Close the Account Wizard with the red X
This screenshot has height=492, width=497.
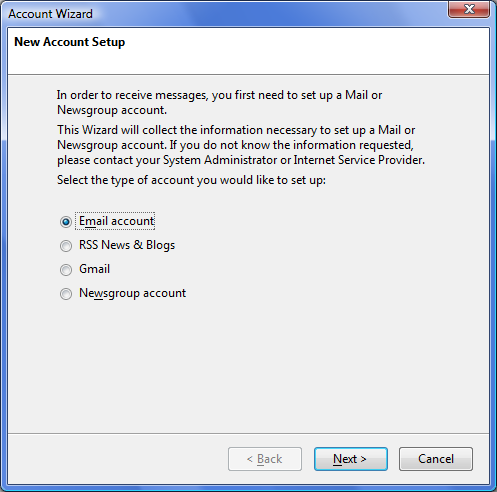tap(469, 9)
